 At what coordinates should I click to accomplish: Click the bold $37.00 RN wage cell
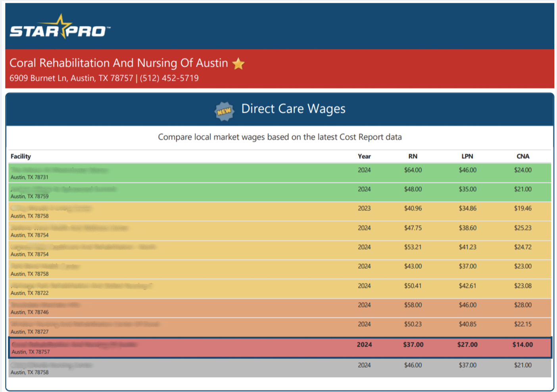point(413,345)
